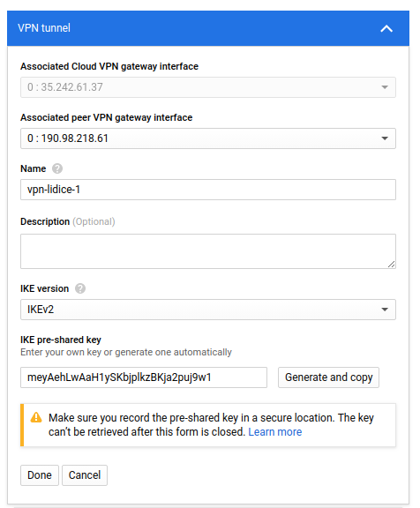Image resolution: width=420 pixels, height=508 pixels.
Task: Click 'Associated Cloud VPN gateway interface' label
Action: (109, 66)
